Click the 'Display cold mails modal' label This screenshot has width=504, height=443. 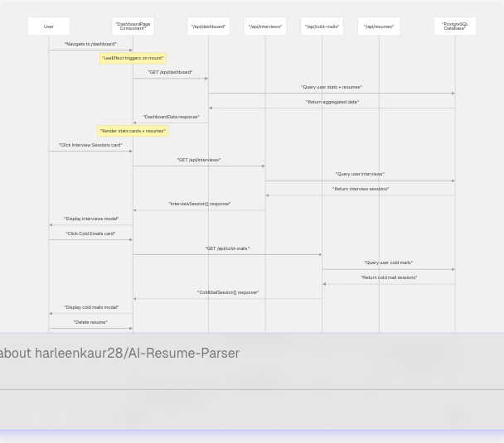[91, 307]
